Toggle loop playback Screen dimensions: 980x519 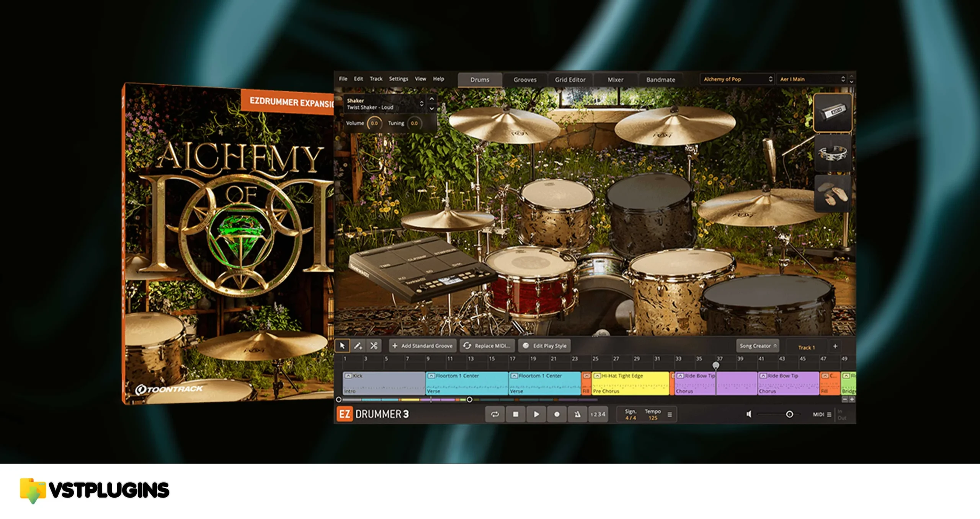click(x=495, y=414)
